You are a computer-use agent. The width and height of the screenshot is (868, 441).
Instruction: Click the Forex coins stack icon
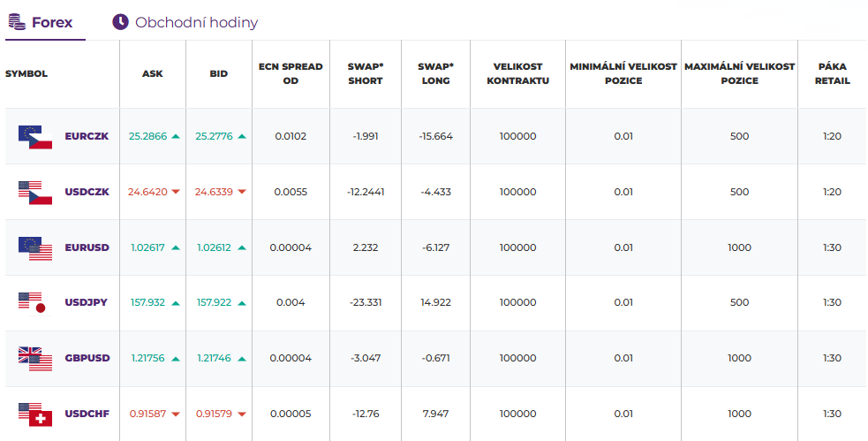click(16, 22)
